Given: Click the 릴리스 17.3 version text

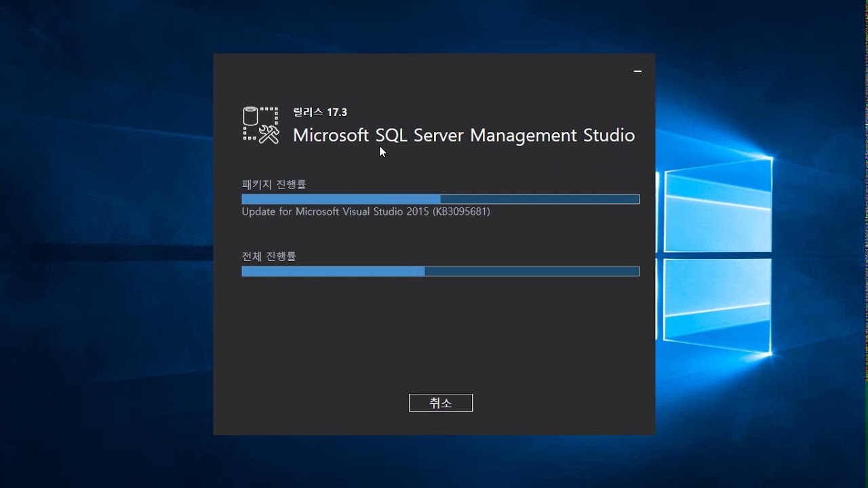Looking at the screenshot, I should [x=320, y=113].
